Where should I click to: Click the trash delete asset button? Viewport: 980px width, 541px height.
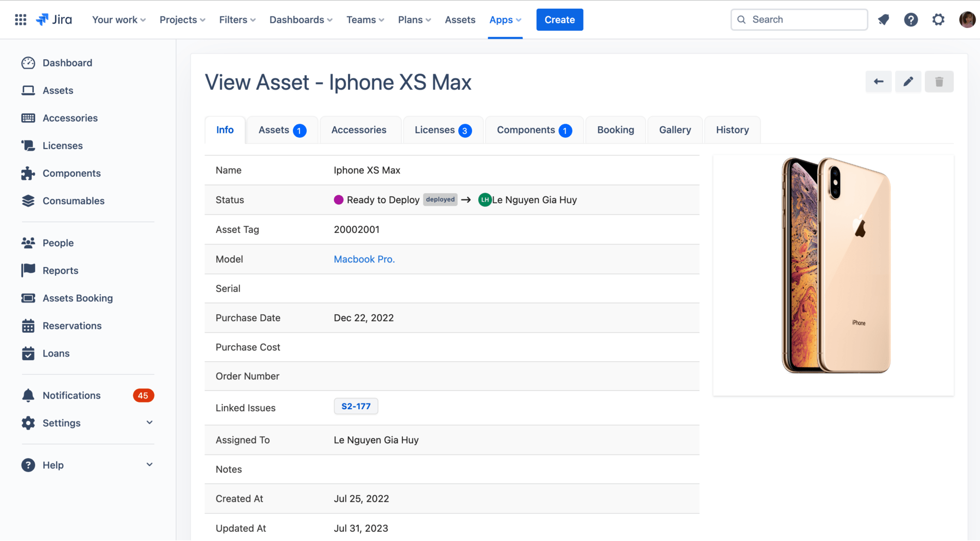[x=939, y=82]
